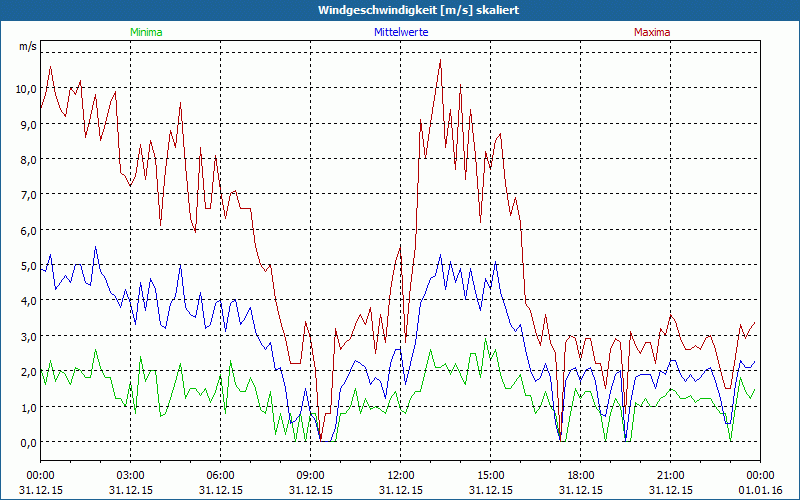Click the '5,0' y-axis value
Viewport: 800px width, 500px height.
pos(29,265)
